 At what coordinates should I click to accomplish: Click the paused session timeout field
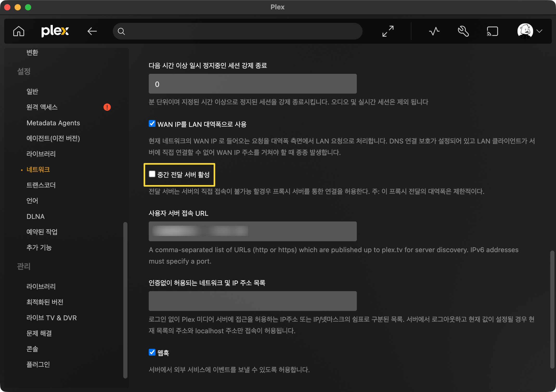[253, 84]
